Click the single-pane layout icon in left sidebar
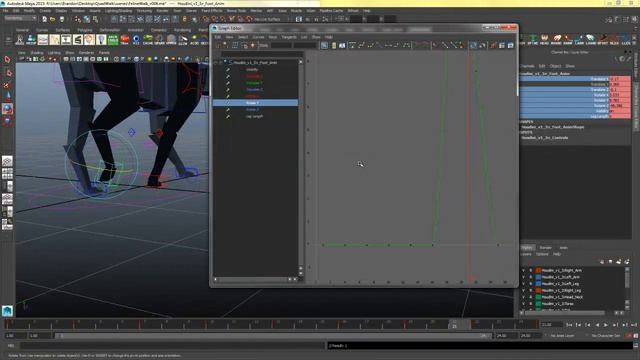The height and width of the screenshot is (360, 640). point(7,161)
